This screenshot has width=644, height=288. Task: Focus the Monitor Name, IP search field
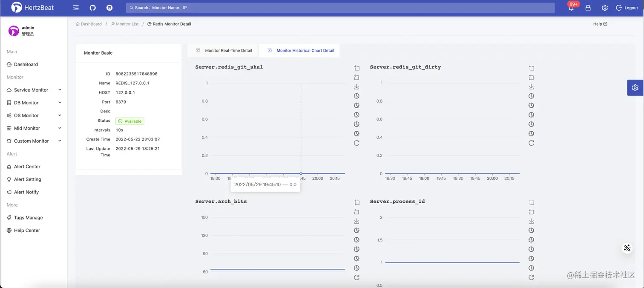click(x=340, y=8)
